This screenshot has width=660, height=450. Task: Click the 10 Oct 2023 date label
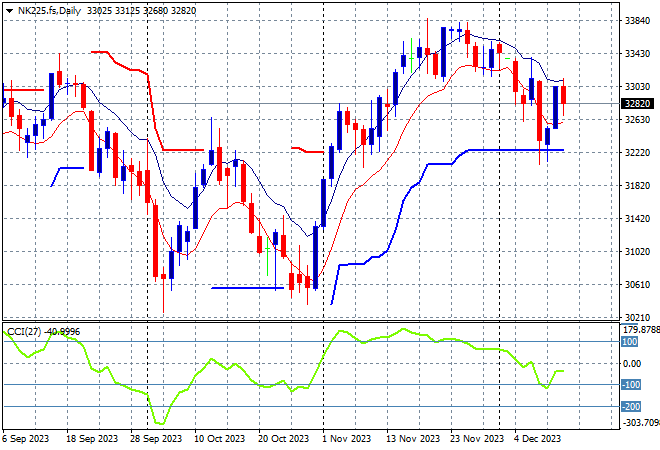click(x=219, y=439)
